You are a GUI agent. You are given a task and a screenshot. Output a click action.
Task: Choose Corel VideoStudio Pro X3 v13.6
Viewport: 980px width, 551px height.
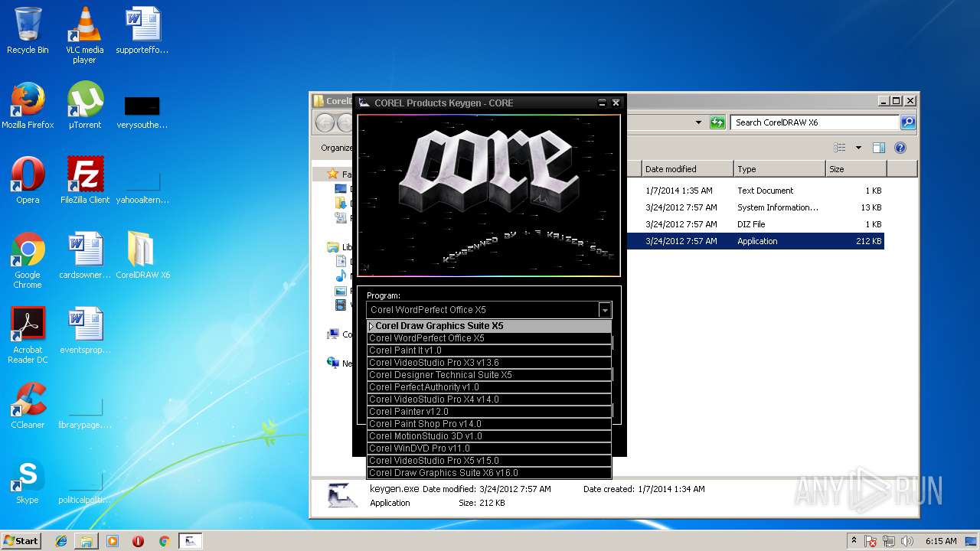489,363
